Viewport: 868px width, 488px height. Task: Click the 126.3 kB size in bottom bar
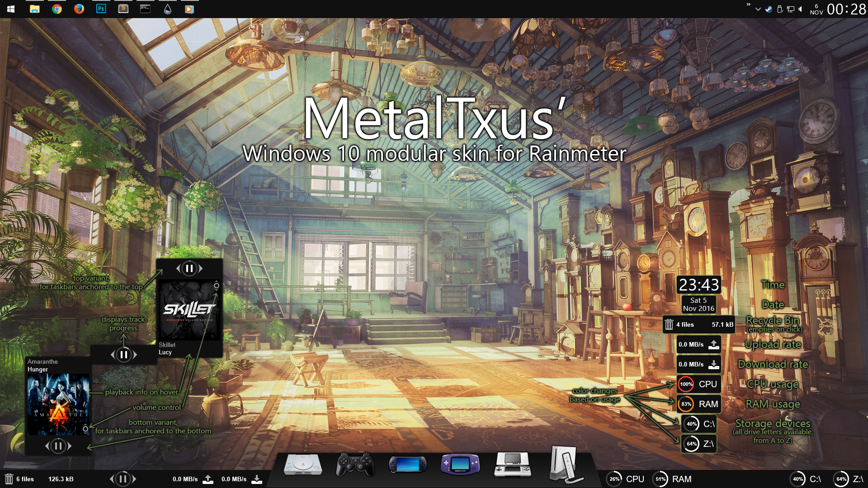(61, 479)
